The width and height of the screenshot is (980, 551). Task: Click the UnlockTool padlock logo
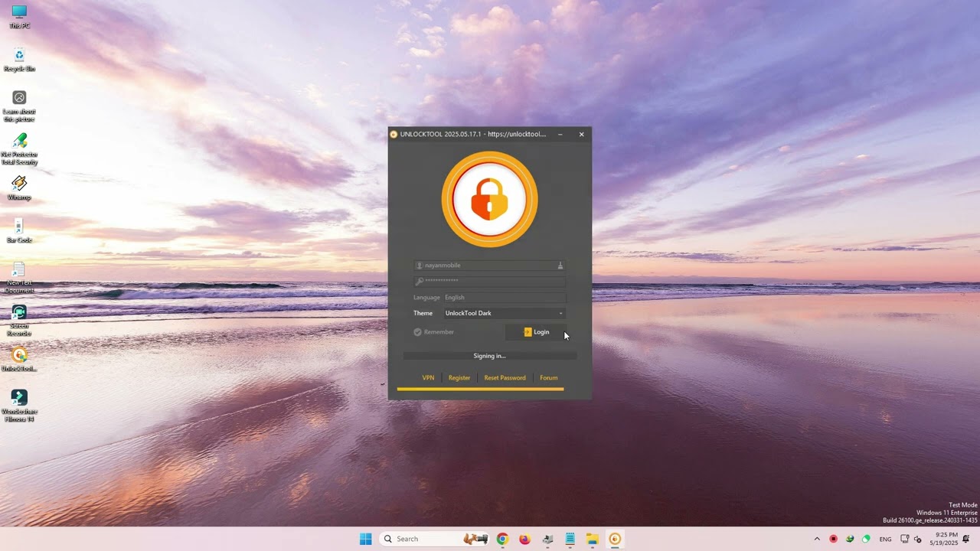[490, 199]
